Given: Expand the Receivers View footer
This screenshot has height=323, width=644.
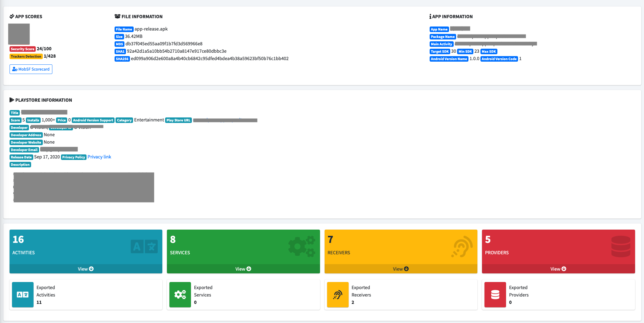Looking at the screenshot, I should pos(401,269).
